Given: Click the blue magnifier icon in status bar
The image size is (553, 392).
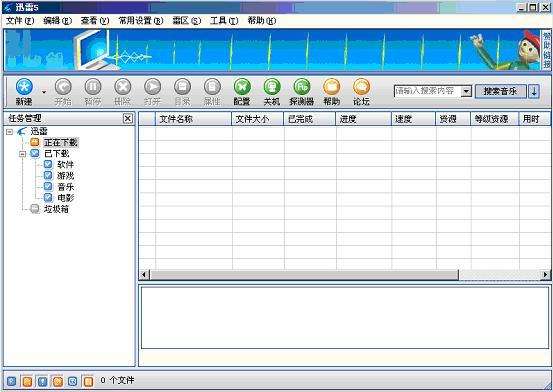Looking at the screenshot, I should pos(73,381).
